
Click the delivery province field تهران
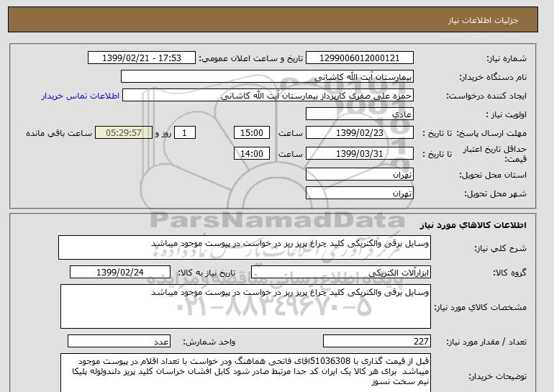click(x=359, y=175)
